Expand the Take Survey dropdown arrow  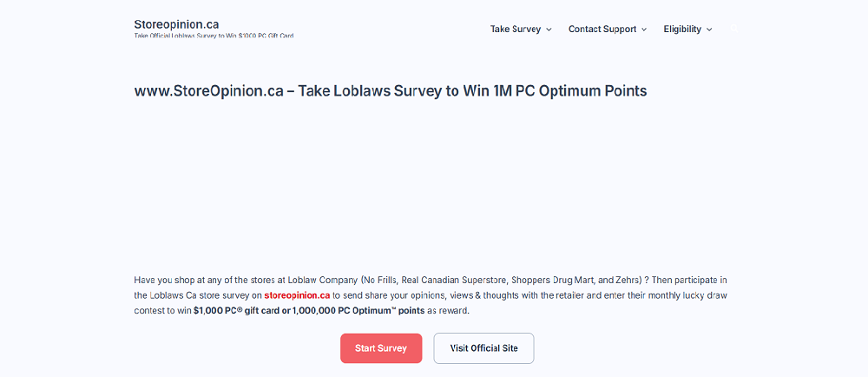pyautogui.click(x=549, y=30)
